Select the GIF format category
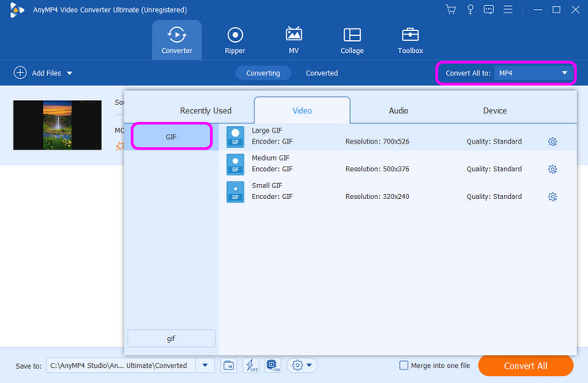Screen dimensions: 588x383 [x=171, y=137]
